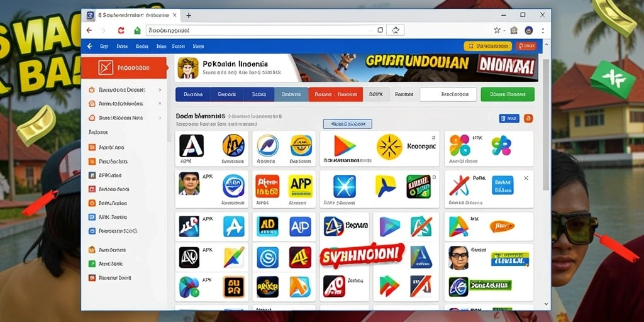Image resolution: width=644 pixels, height=322 pixels.
Task: Click the blue outlined button above app grid
Action: tap(347, 124)
